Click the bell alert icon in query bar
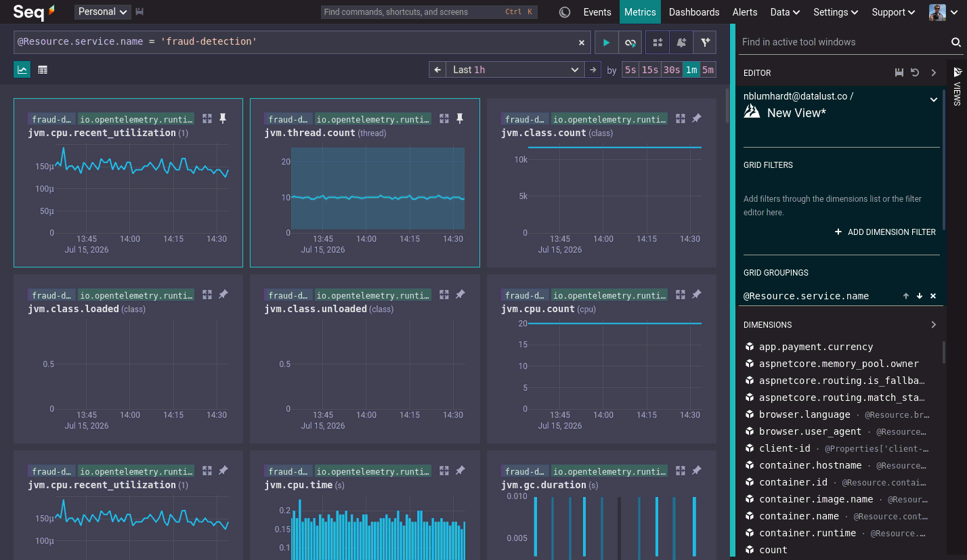The image size is (967, 560). 681,43
